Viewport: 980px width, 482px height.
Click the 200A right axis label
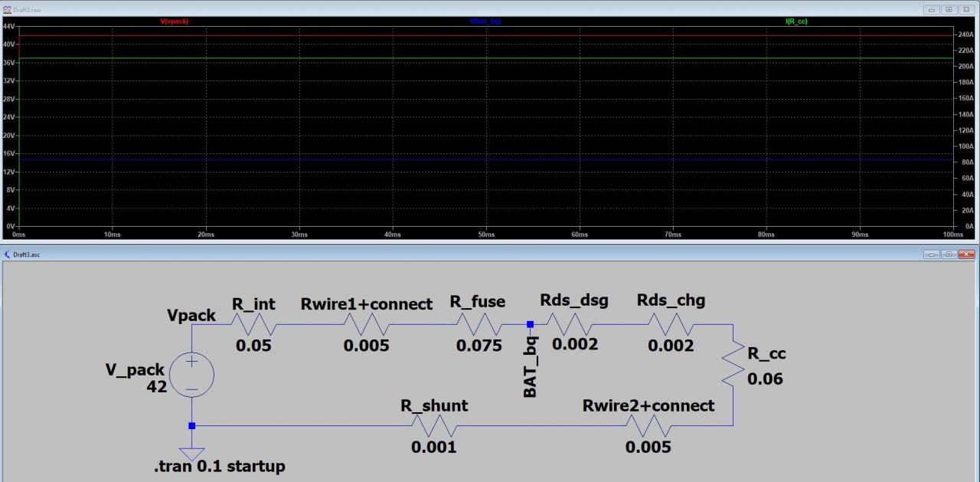tap(965, 67)
